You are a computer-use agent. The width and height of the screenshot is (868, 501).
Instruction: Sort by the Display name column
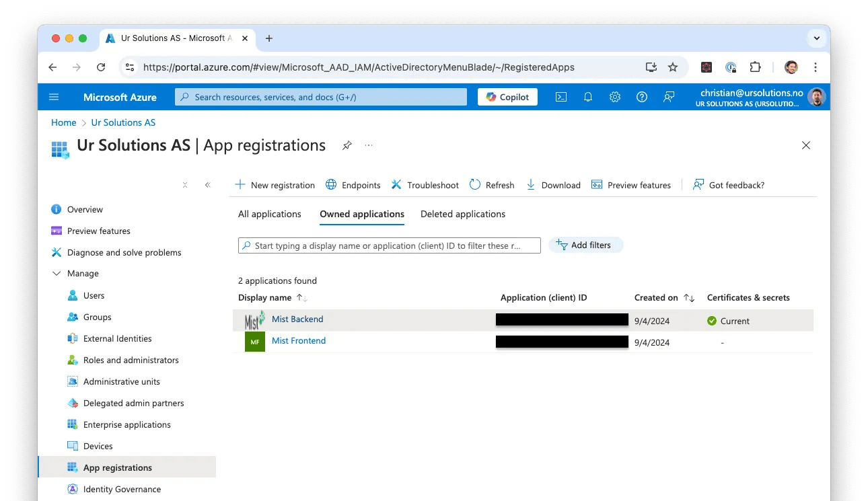pos(273,297)
